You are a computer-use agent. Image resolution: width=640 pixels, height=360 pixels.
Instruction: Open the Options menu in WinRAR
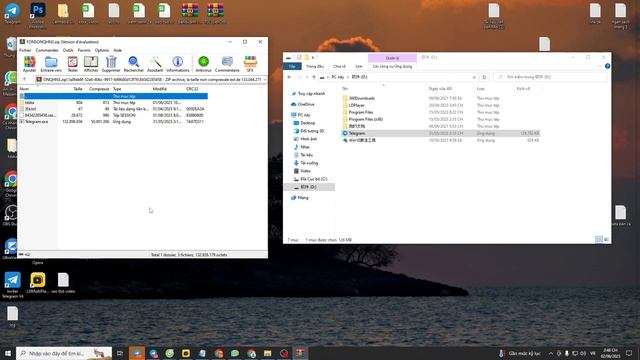pyautogui.click(x=102, y=50)
